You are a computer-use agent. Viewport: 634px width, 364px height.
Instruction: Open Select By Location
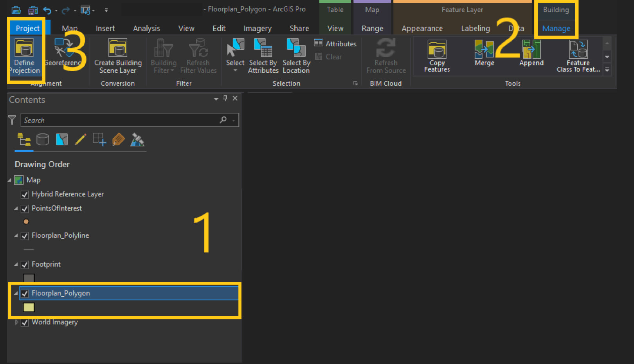296,56
